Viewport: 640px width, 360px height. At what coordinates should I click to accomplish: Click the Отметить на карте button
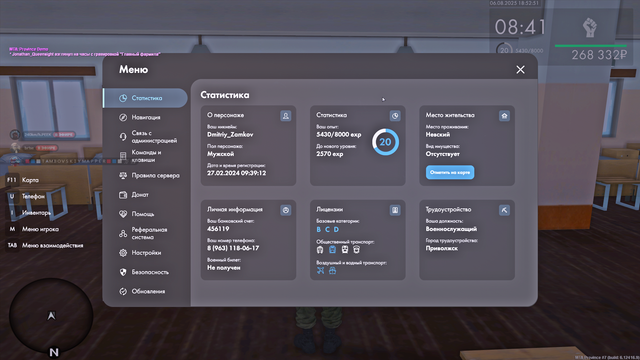[x=450, y=172]
